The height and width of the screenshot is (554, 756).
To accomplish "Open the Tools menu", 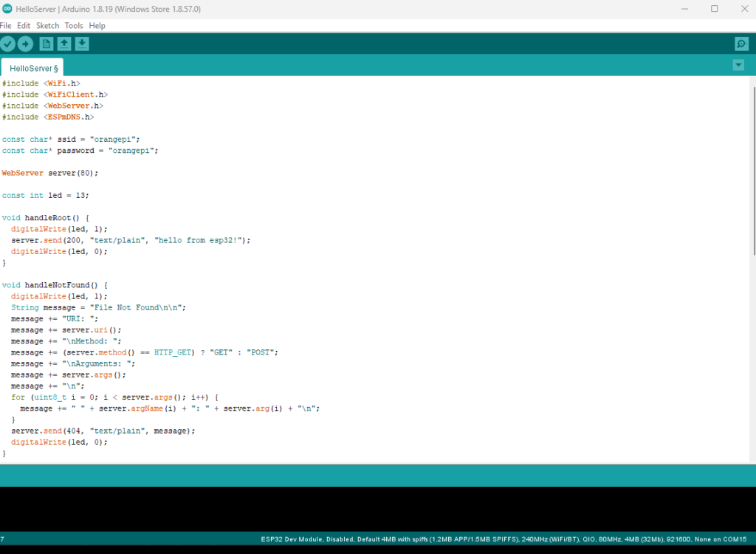I will [74, 26].
